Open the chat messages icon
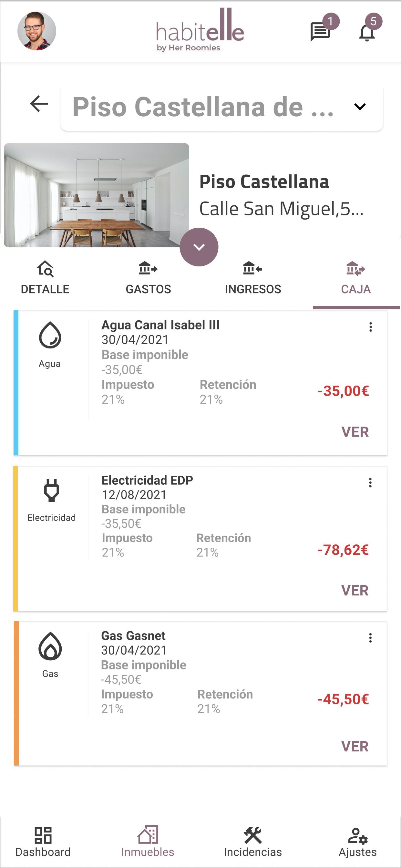This screenshot has height=868, width=401. 320,32
